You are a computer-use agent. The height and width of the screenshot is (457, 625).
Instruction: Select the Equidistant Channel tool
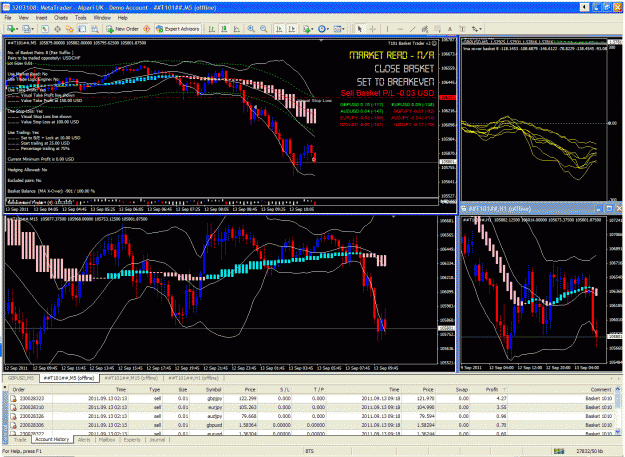[425, 29]
